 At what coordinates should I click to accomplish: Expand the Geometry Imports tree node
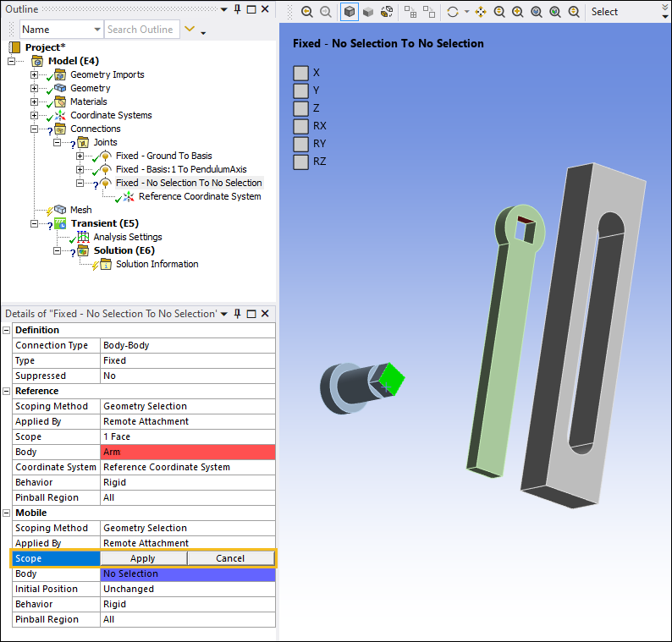tap(35, 74)
